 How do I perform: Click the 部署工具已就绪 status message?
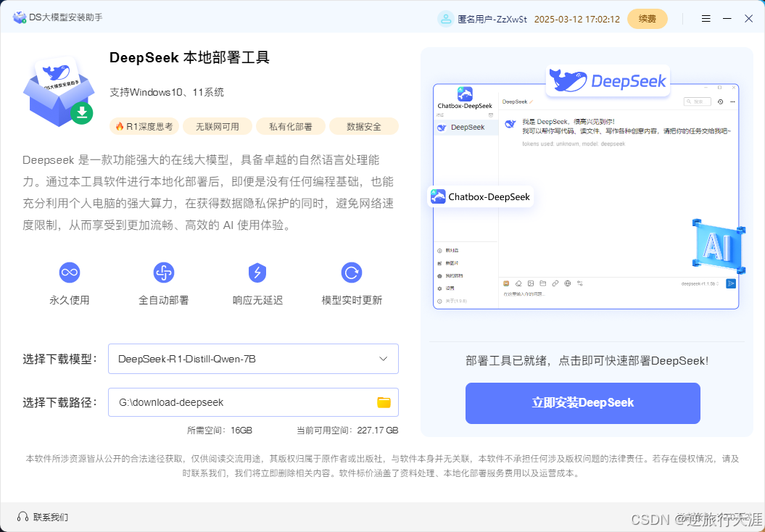[x=587, y=361]
